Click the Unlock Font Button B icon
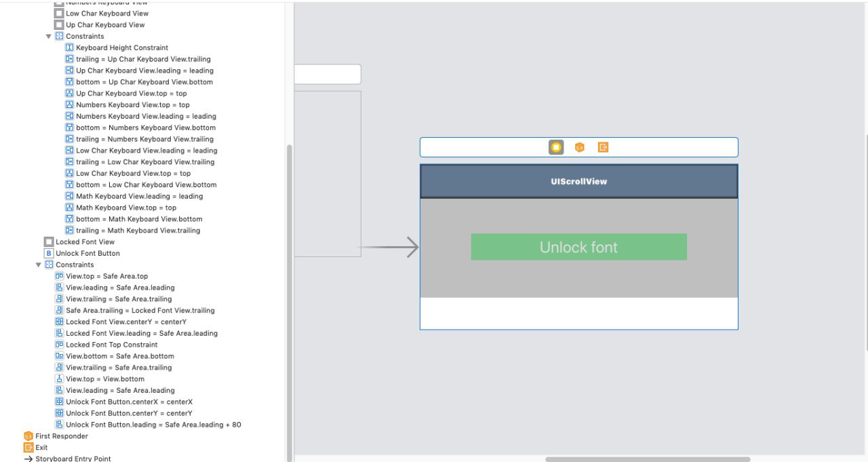 click(x=49, y=254)
